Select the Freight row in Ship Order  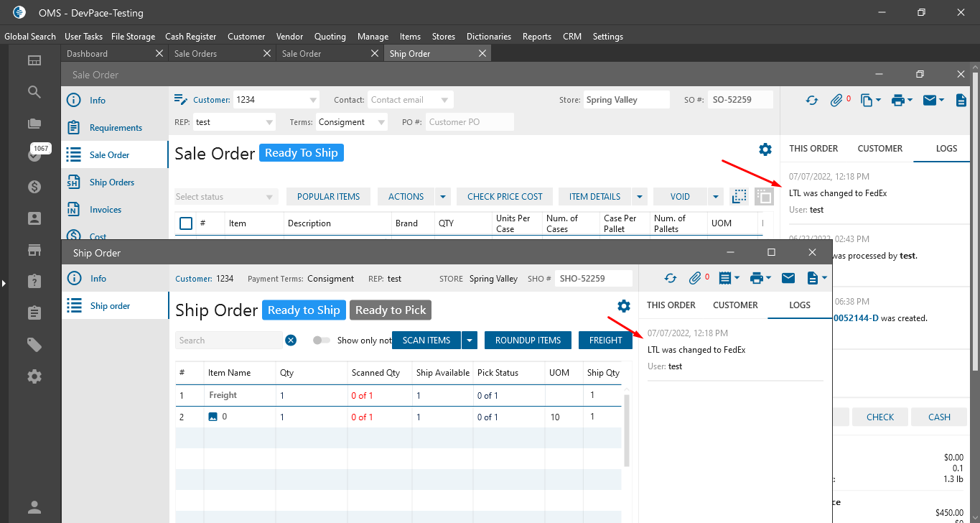tap(398, 395)
